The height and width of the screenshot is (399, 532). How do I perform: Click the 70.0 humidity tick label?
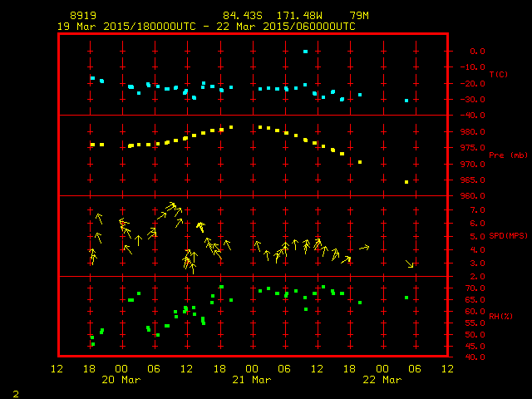point(472,288)
